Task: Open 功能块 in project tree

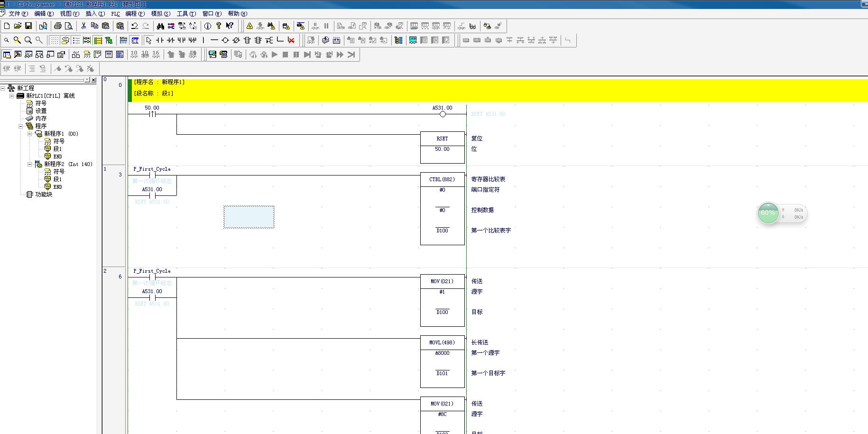Action: point(44,194)
